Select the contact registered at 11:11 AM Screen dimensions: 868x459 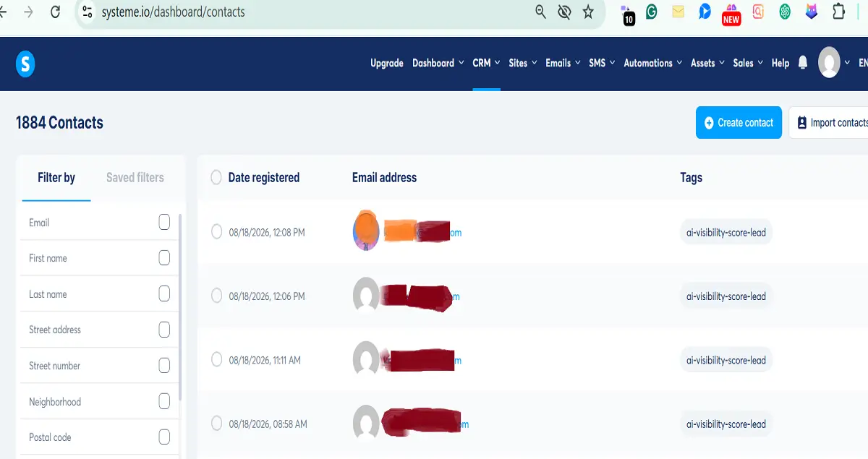tap(216, 359)
